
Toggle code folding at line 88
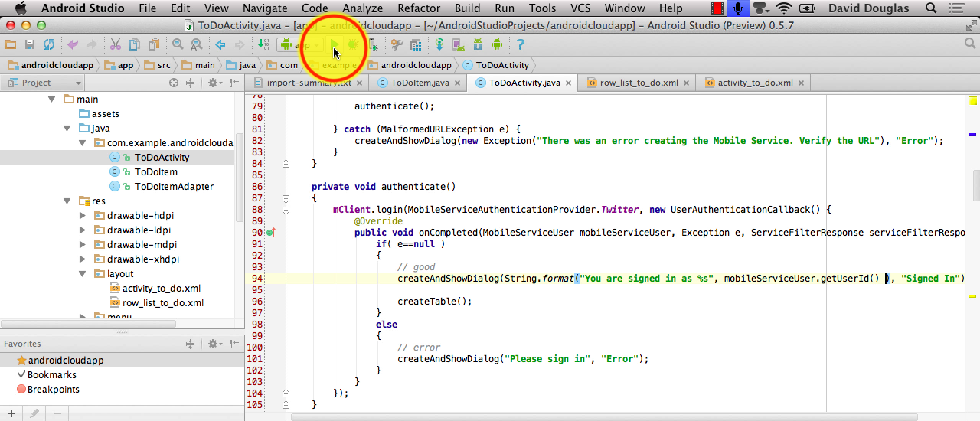click(x=286, y=209)
